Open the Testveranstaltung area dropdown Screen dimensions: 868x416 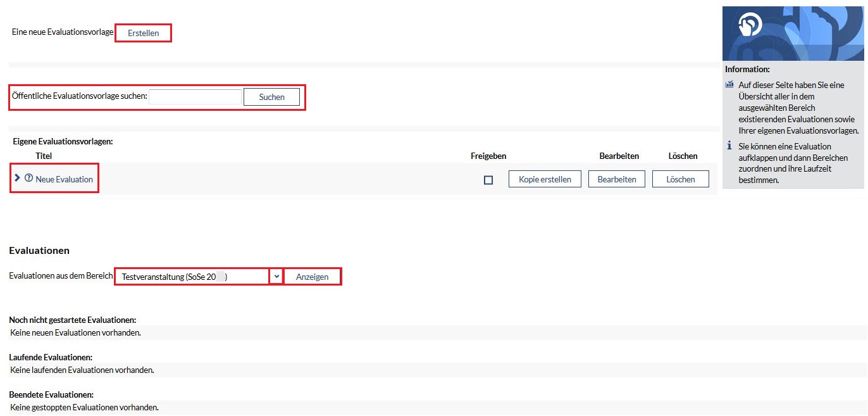point(192,277)
